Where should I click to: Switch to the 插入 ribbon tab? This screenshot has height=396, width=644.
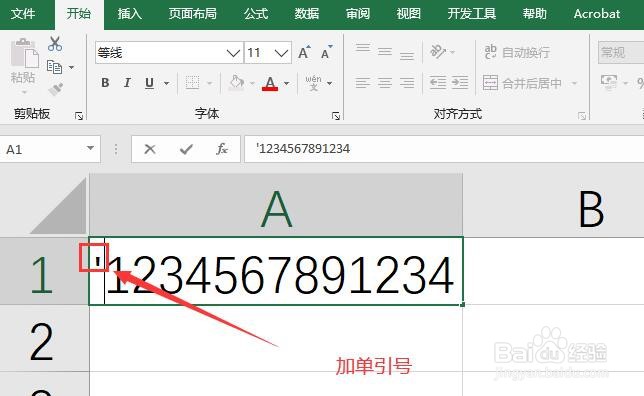129,14
